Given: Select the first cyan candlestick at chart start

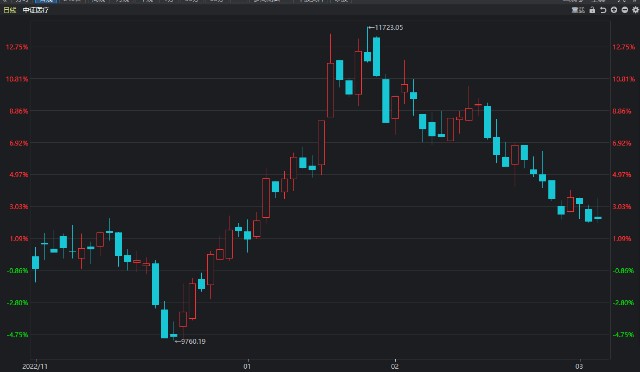Looking at the screenshot, I should tap(36, 263).
